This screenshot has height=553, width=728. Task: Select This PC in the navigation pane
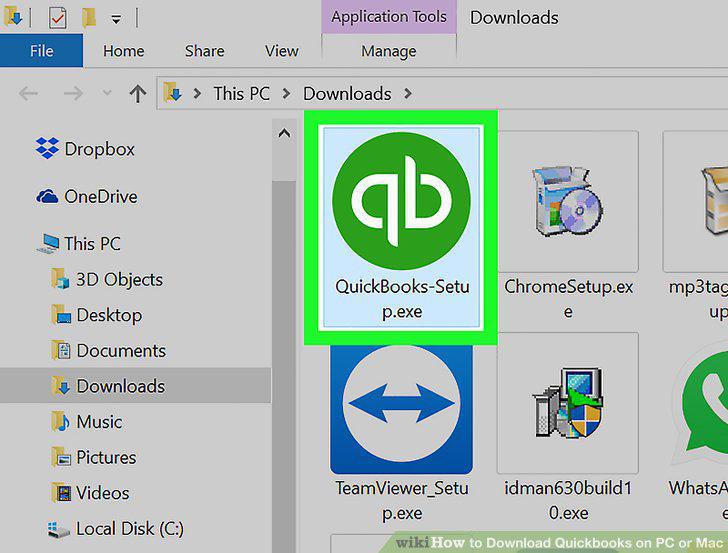(x=79, y=243)
